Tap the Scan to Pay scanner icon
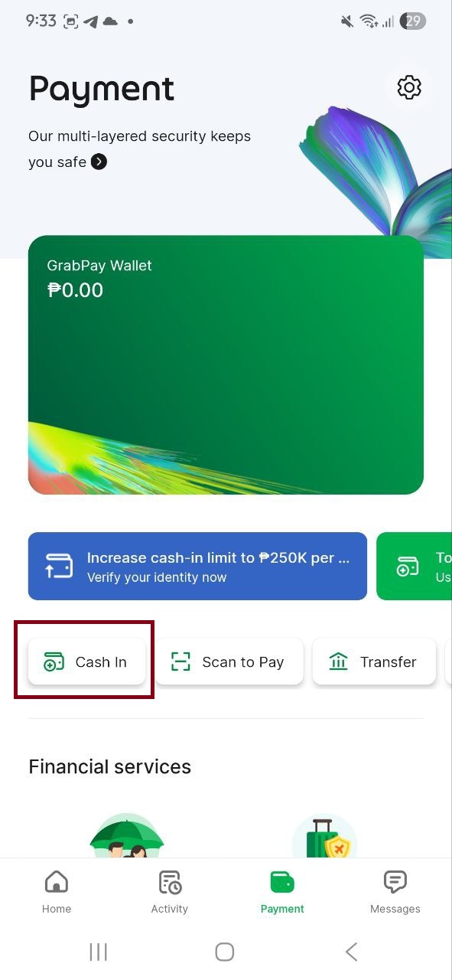Screen dimensions: 452x980 click(180, 661)
